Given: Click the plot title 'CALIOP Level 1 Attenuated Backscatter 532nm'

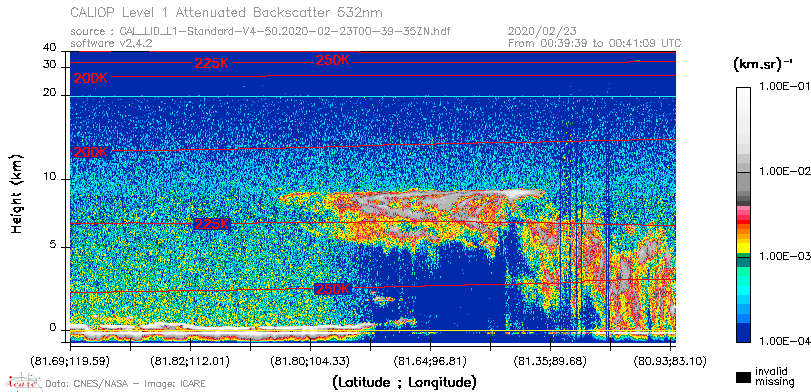Looking at the screenshot, I should click(227, 12).
